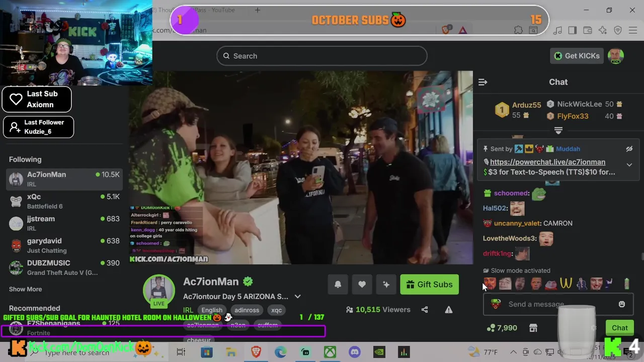Report the stream via the warning triangle icon
644x362 pixels.
[449, 310]
